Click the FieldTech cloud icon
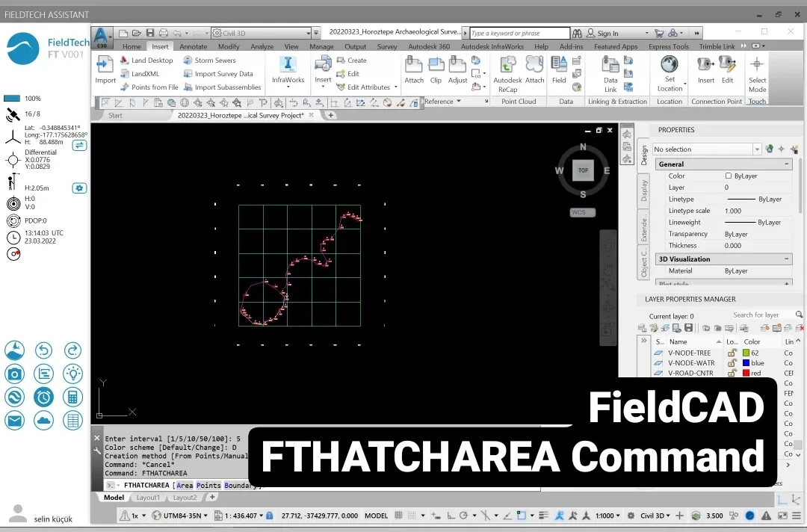The height and width of the screenshot is (532, 807). (x=44, y=421)
